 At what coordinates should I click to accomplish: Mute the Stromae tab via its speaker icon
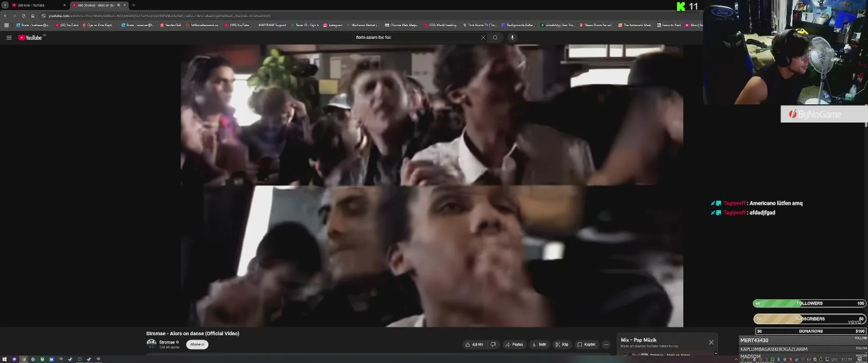coord(119,5)
